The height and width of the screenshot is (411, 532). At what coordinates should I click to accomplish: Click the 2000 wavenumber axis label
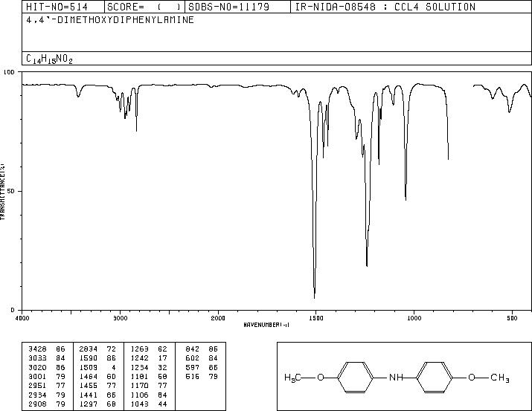(x=218, y=318)
